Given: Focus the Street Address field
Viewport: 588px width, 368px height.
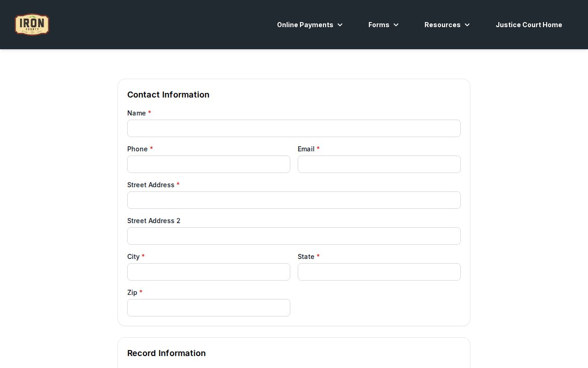Looking at the screenshot, I should (x=294, y=200).
